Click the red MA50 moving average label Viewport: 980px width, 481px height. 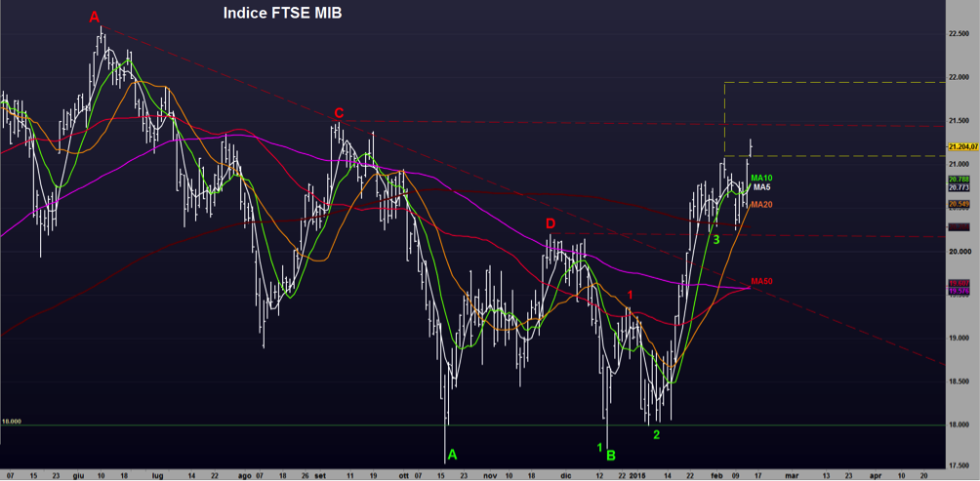tap(762, 282)
